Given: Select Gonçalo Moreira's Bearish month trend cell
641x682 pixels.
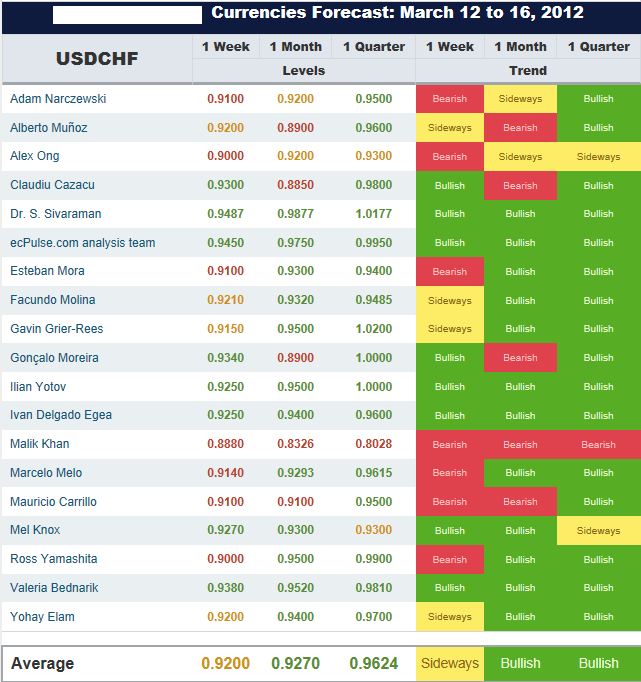Looking at the screenshot, I should [520, 358].
